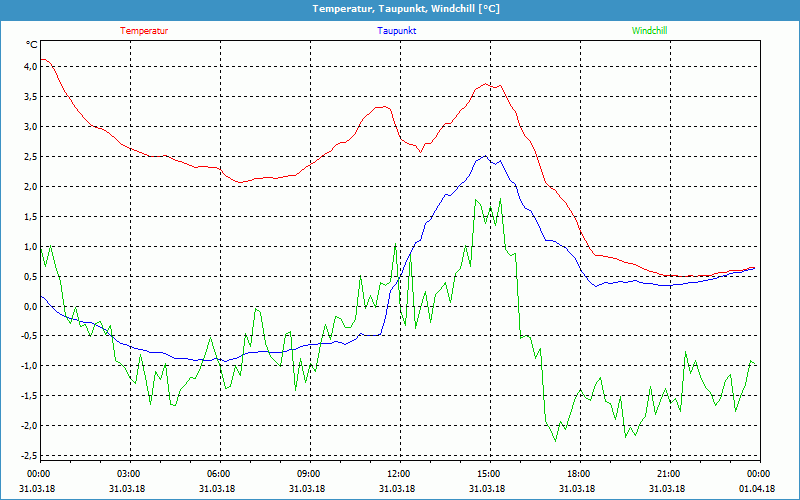Click the 3,0 y-axis value
Image resolution: width=800 pixels, height=500 pixels.
[31, 127]
